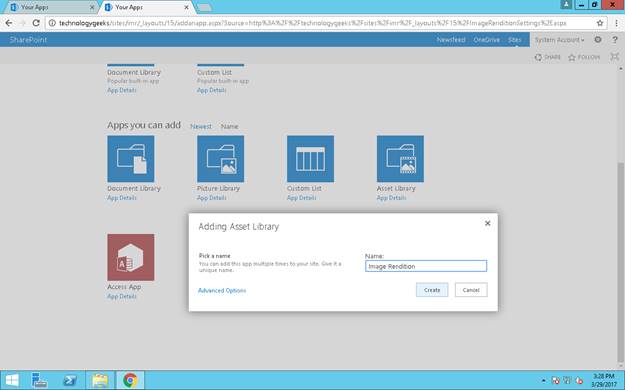The width and height of the screenshot is (625, 390).
Task: Click the SharePoint brand label
Action: (x=28, y=40)
